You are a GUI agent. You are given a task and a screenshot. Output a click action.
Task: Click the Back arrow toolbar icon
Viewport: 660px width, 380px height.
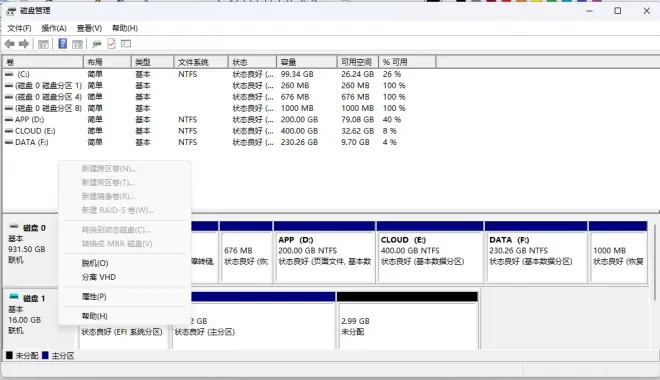click(x=10, y=44)
